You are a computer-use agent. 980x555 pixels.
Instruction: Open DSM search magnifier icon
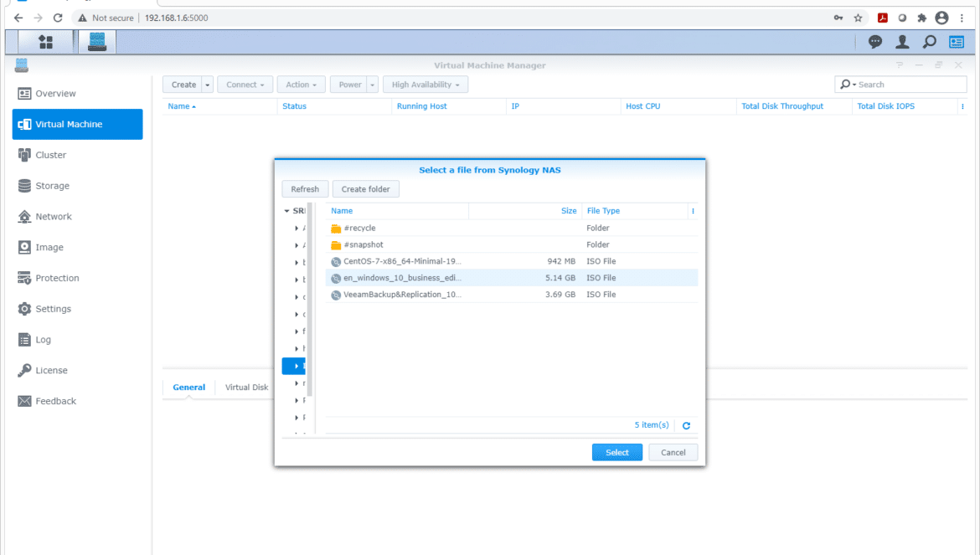click(x=930, y=42)
